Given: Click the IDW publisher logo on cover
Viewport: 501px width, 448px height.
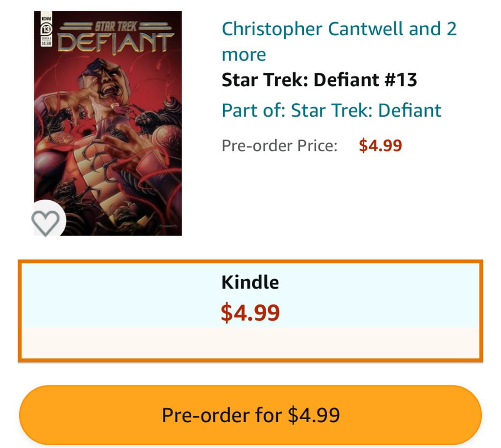Looking at the screenshot, I should pyautogui.click(x=46, y=18).
